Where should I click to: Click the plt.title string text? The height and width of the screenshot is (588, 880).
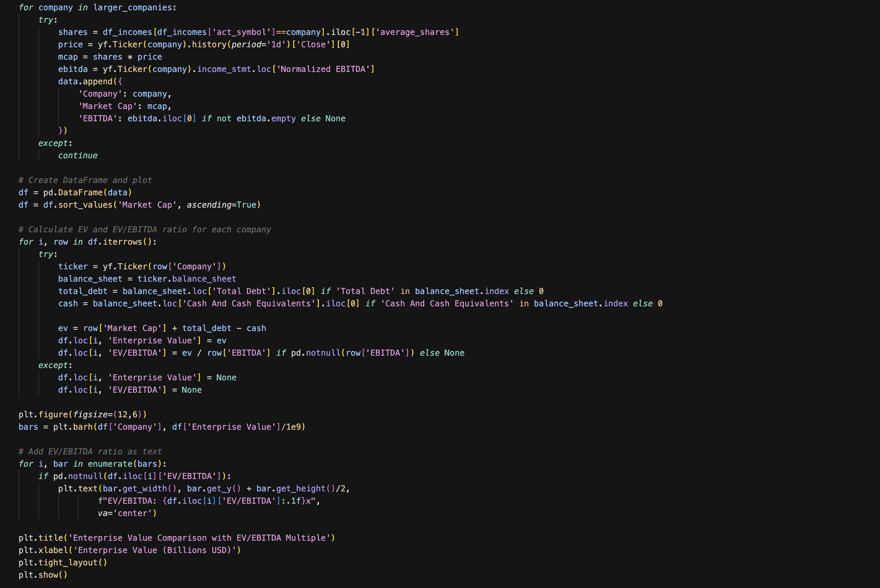click(199, 538)
